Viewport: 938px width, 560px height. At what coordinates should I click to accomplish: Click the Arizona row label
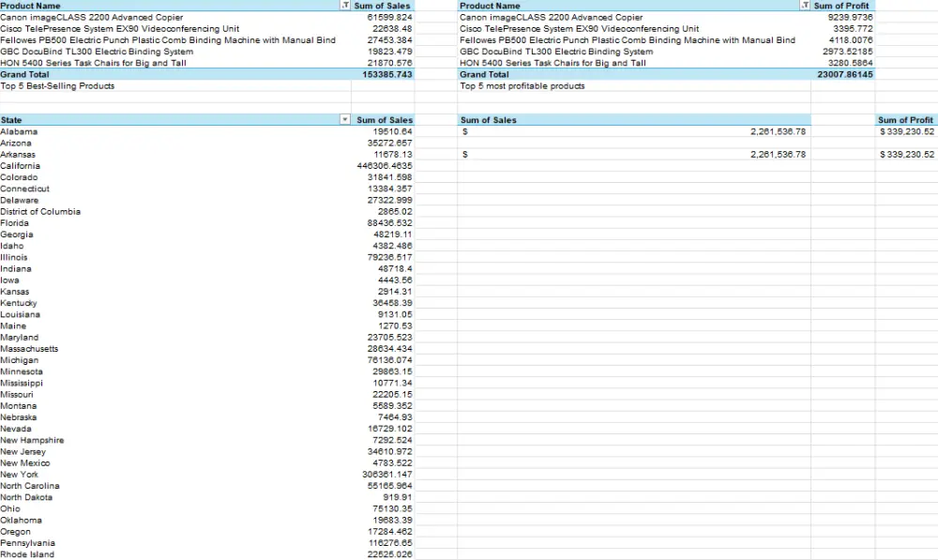[x=16, y=143]
